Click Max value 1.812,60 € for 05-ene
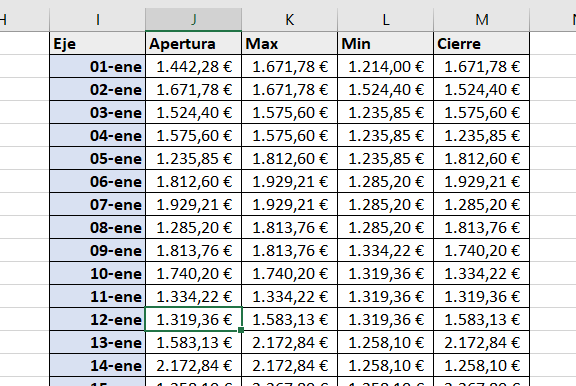The height and width of the screenshot is (386, 576). pos(289,159)
